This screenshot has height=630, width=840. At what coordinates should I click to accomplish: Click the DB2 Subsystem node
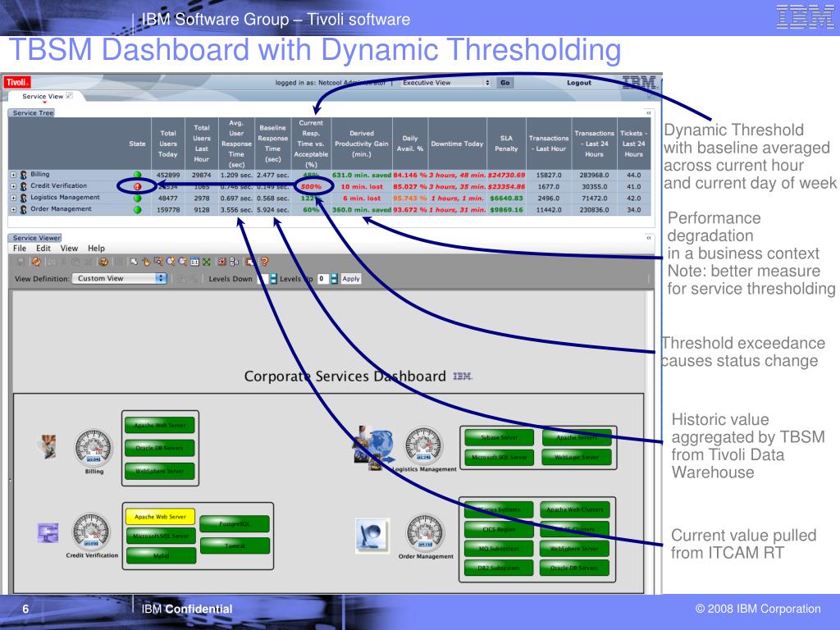click(499, 568)
